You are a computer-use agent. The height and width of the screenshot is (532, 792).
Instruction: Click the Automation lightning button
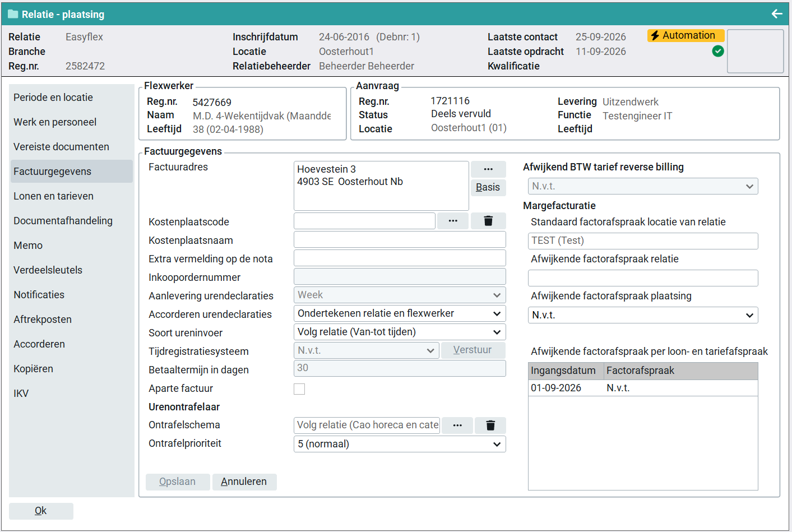[x=686, y=35]
